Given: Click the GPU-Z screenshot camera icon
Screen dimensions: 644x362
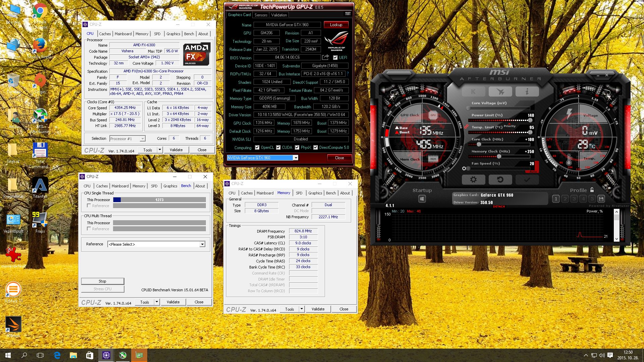Looking at the screenshot, I should tap(348, 14).
